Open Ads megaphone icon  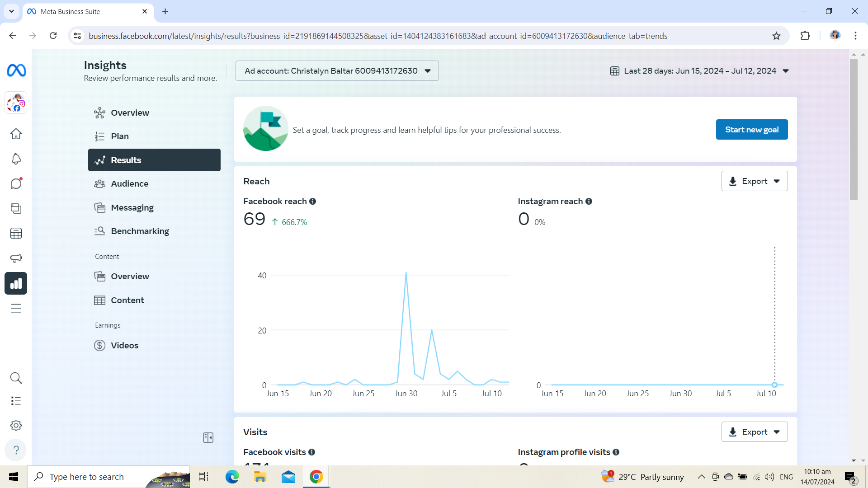point(16,258)
